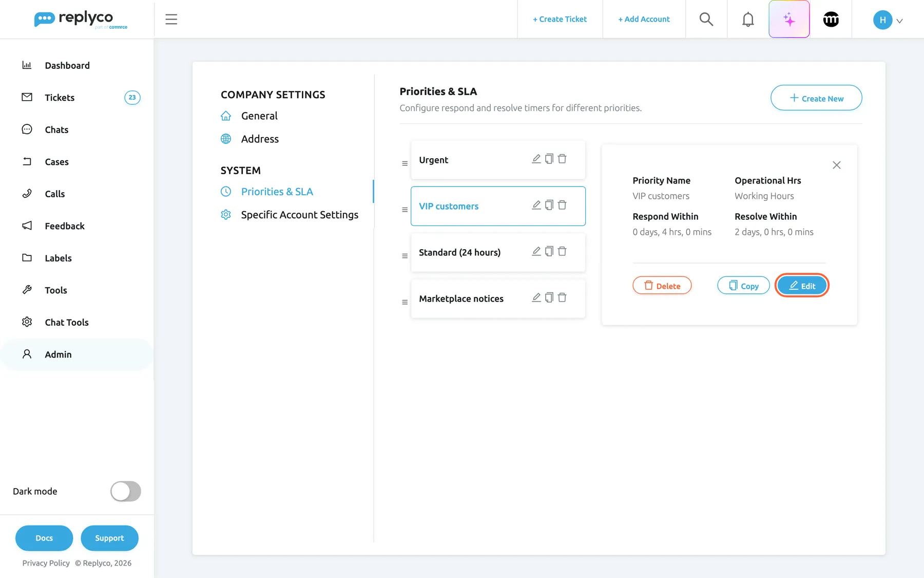Click the AI sparkle icon

click(x=789, y=20)
